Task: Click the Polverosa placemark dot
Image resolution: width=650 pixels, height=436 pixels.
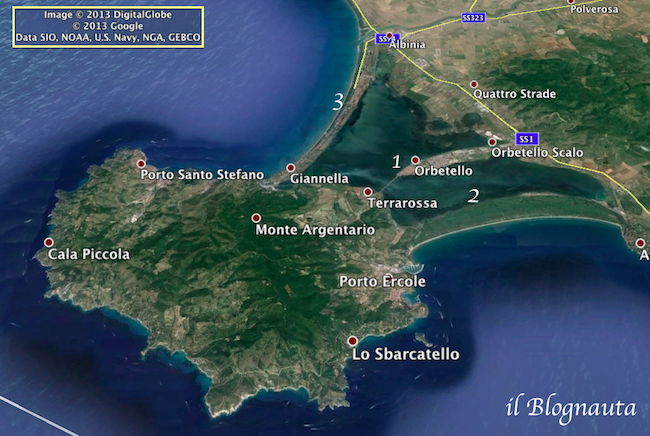Action: 572,2
